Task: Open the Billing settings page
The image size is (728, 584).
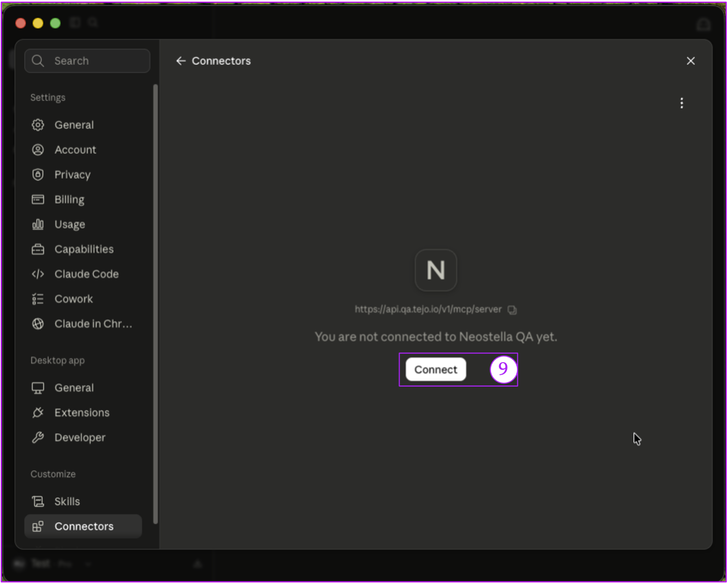Action: pos(83,200)
